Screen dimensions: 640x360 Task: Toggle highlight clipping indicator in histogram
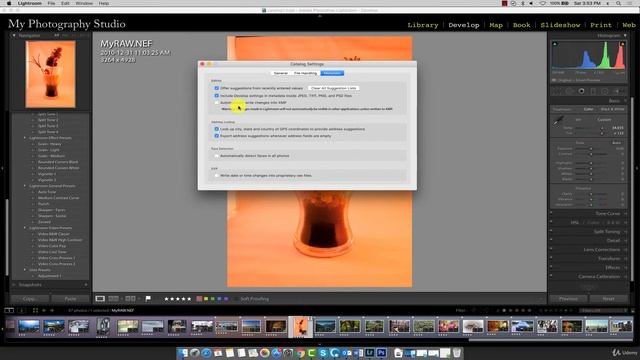click(x=622, y=44)
